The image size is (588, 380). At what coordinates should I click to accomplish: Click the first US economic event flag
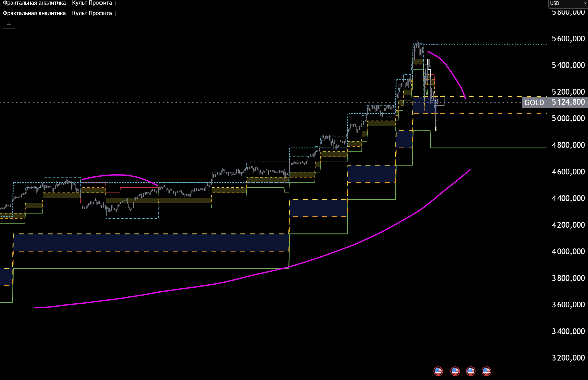click(x=438, y=371)
